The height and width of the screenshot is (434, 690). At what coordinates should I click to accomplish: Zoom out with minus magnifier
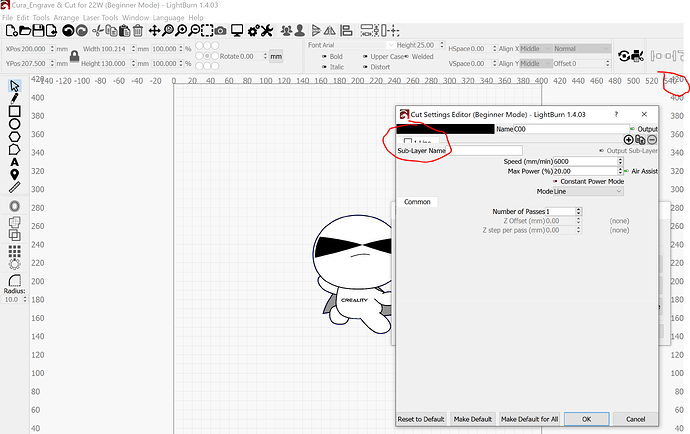pos(194,30)
